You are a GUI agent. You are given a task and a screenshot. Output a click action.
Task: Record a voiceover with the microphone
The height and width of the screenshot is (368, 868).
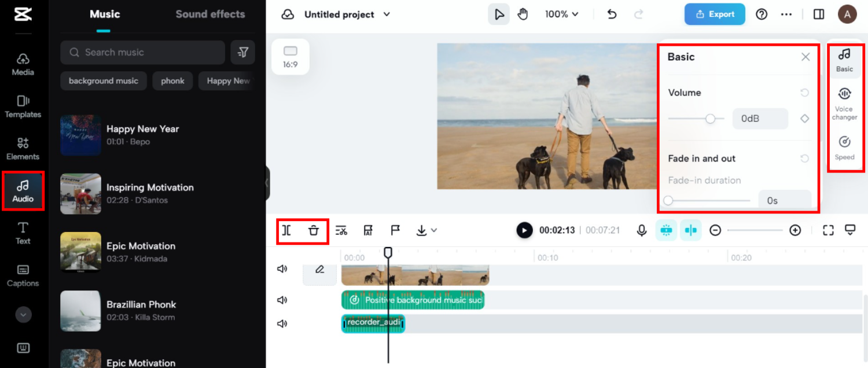pos(641,230)
